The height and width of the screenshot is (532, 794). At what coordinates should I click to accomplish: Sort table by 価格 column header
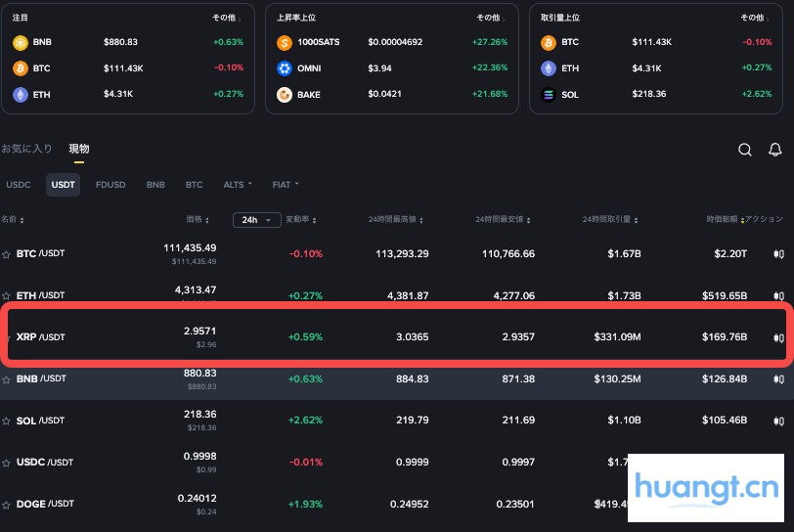click(196, 220)
